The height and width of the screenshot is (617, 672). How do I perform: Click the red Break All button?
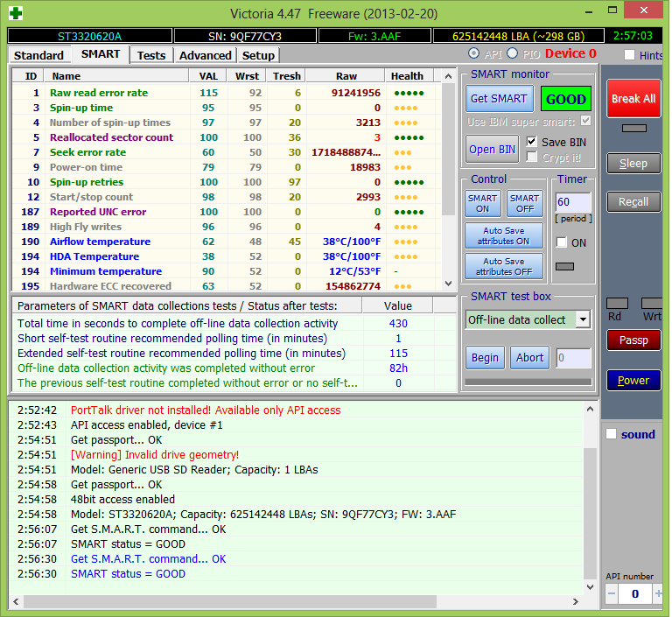633,99
